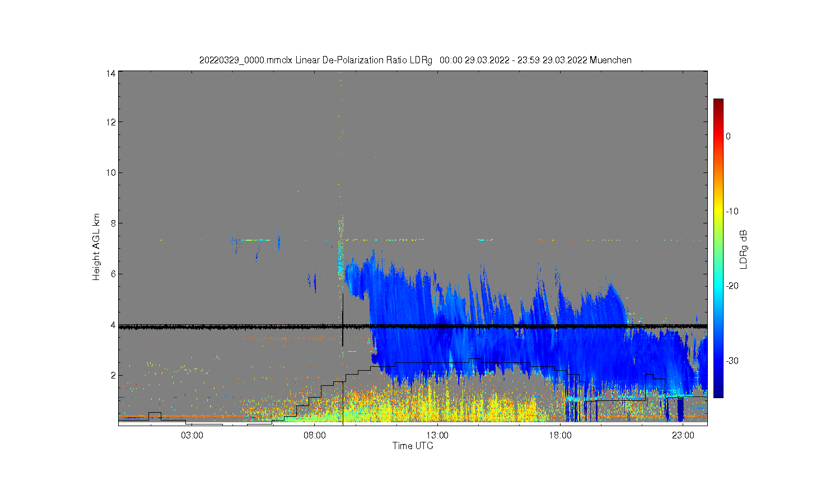
Task: Click the '4' height tick label
Action: (x=113, y=324)
